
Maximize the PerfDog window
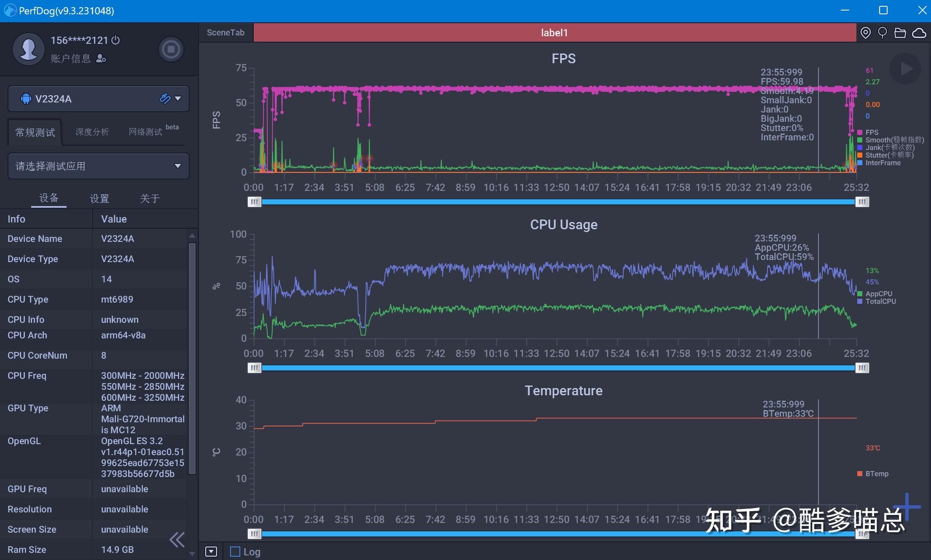click(883, 11)
